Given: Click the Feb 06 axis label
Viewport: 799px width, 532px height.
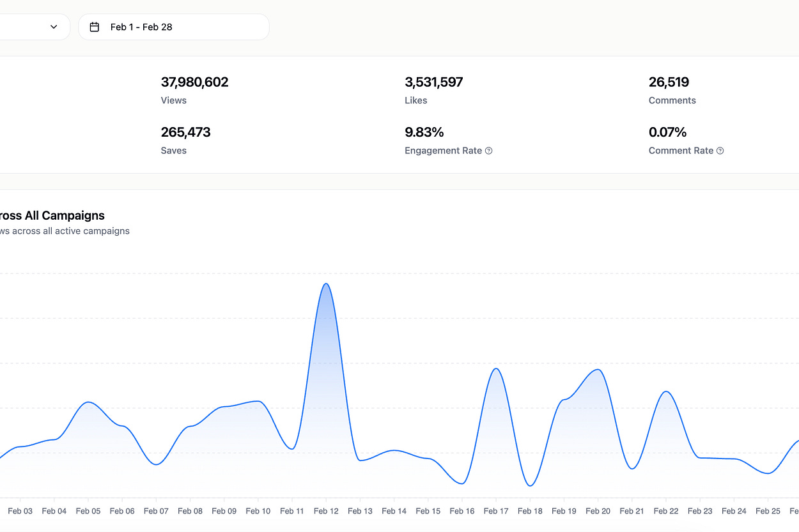Looking at the screenshot, I should (122, 511).
